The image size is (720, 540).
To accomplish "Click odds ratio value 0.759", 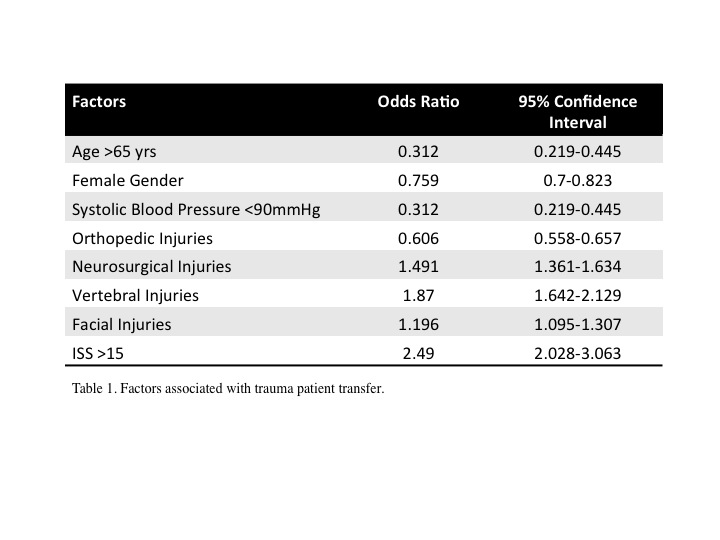I will coord(418,180).
